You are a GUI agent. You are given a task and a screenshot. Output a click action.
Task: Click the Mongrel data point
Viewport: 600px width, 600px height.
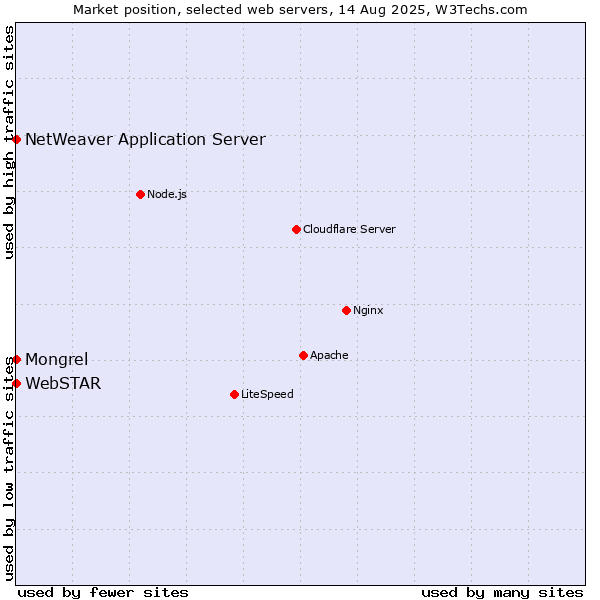(16, 359)
